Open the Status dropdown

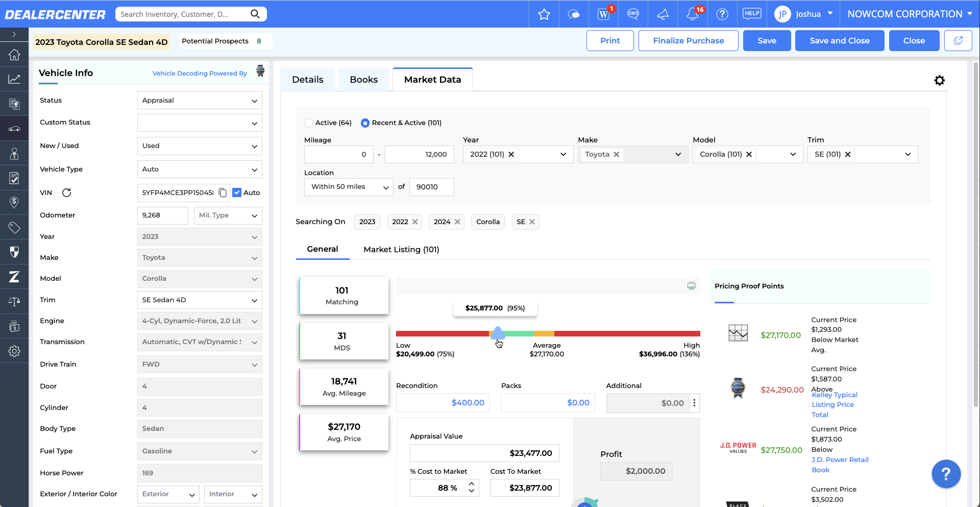click(x=200, y=101)
